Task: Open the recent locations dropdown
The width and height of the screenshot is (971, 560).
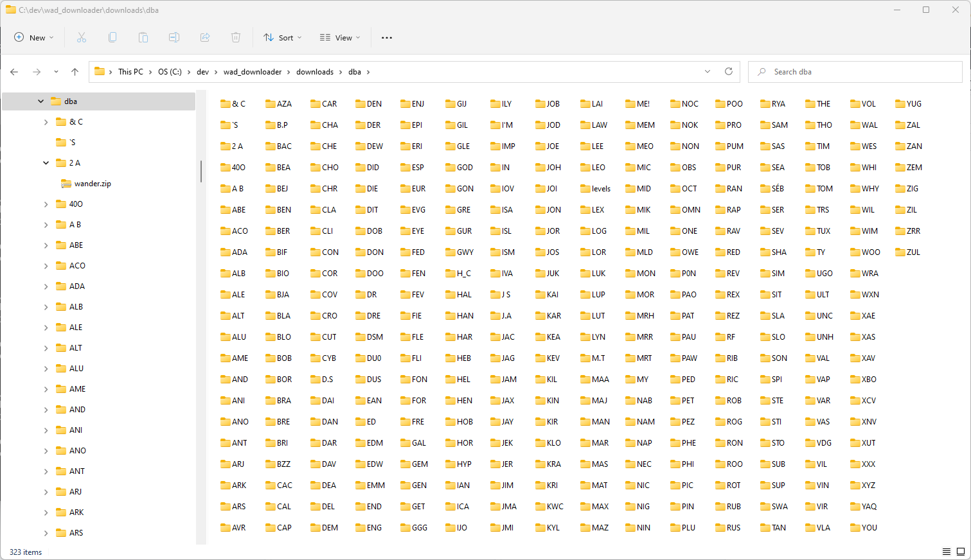Action: (x=56, y=72)
